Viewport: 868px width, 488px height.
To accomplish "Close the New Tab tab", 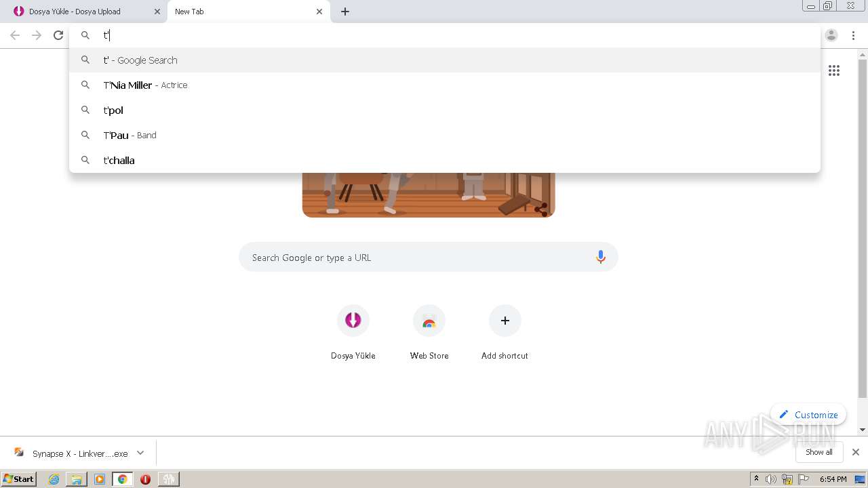I will coord(319,12).
